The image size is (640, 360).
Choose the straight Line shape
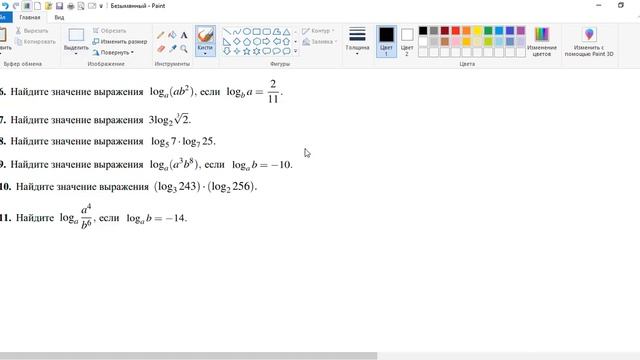pyautogui.click(x=227, y=31)
